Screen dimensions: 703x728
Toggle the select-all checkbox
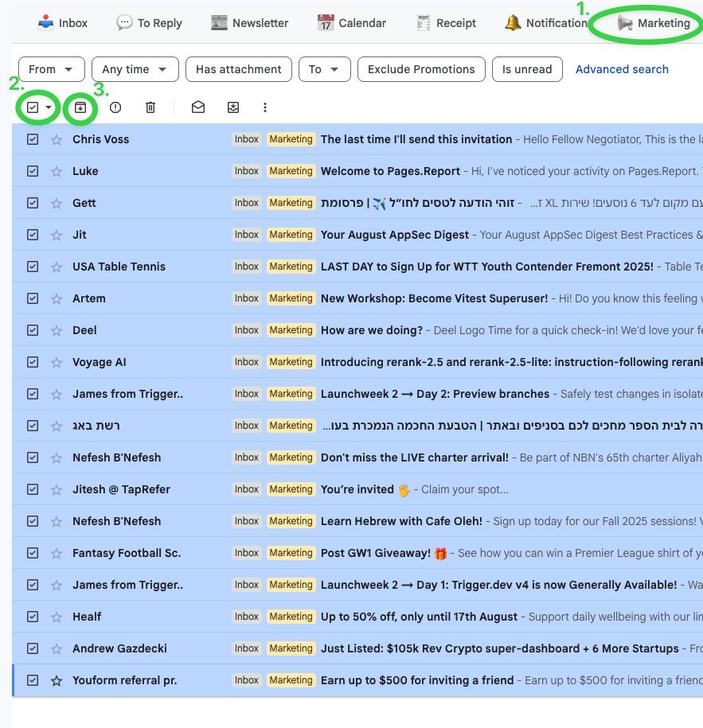click(x=32, y=107)
